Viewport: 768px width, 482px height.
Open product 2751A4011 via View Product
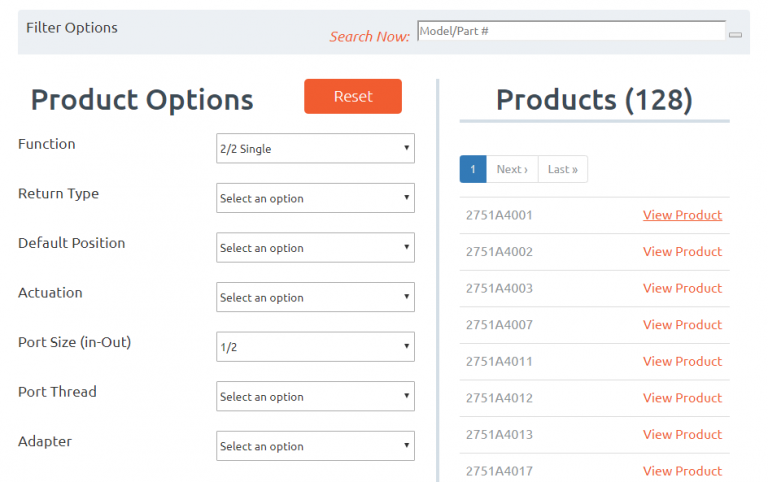point(682,361)
